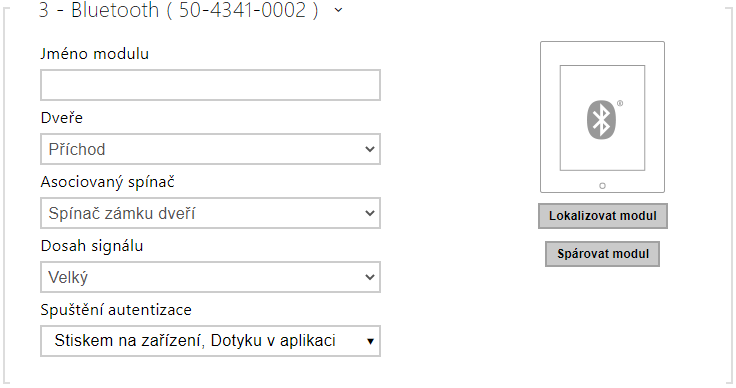The height and width of the screenshot is (388, 736).
Task: Click the Dveře dropdown arrow
Action: (x=370, y=149)
